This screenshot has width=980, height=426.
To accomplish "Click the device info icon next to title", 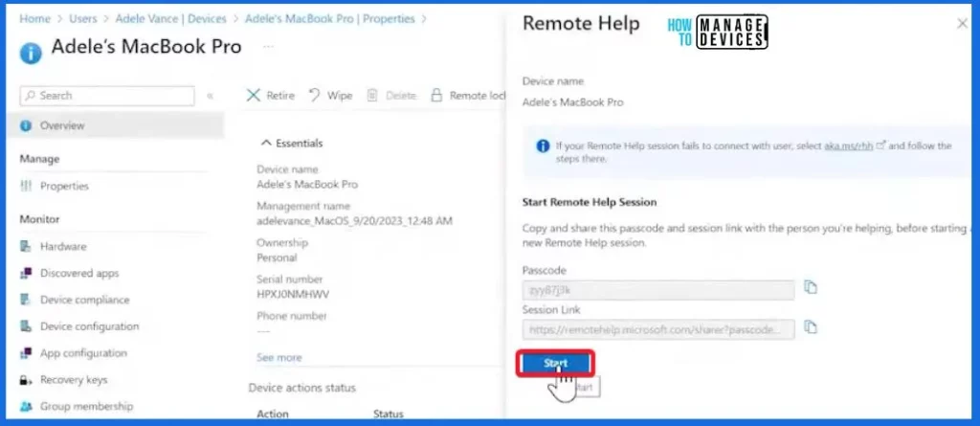I will point(31,54).
